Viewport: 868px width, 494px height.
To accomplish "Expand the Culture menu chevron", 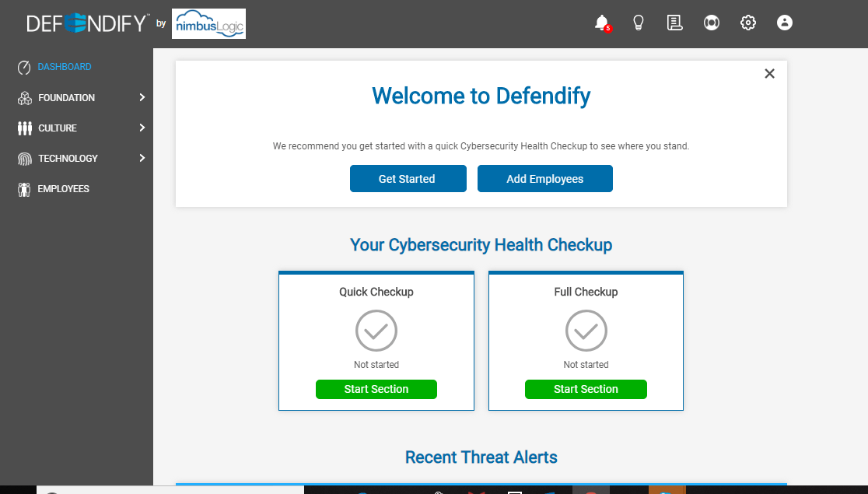I will coord(142,128).
